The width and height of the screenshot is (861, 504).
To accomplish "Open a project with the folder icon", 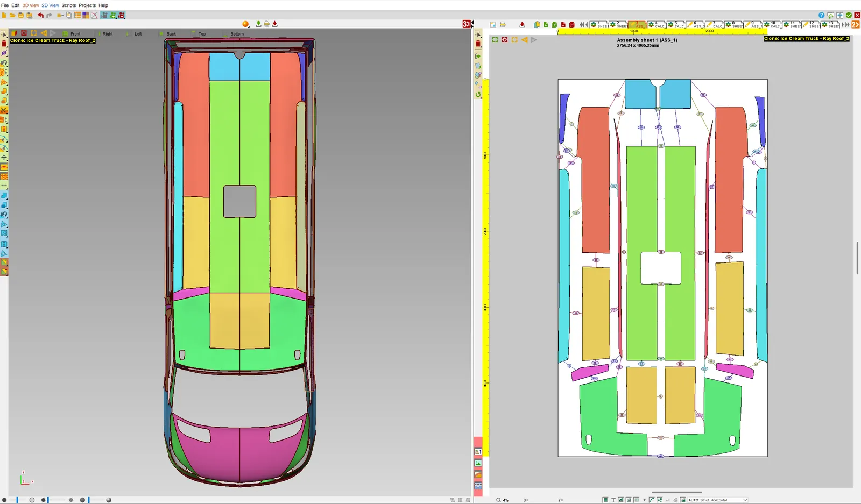I will pyautogui.click(x=12, y=16).
